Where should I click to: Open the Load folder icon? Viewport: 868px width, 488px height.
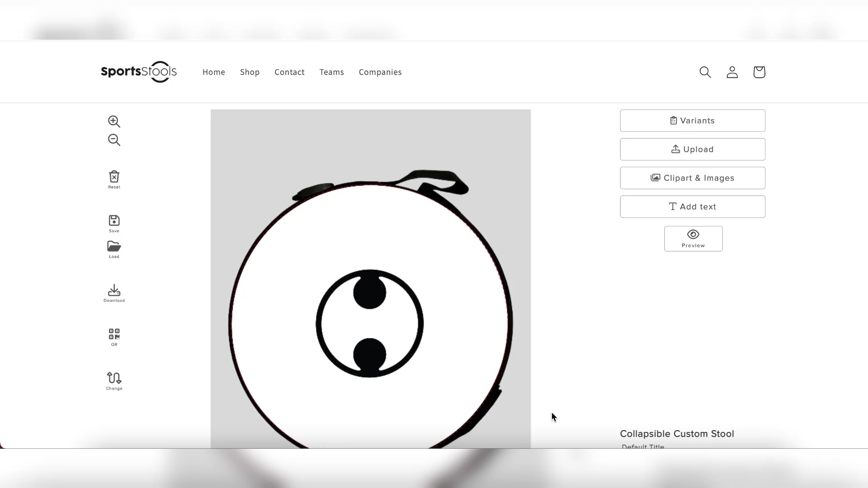pos(114,249)
